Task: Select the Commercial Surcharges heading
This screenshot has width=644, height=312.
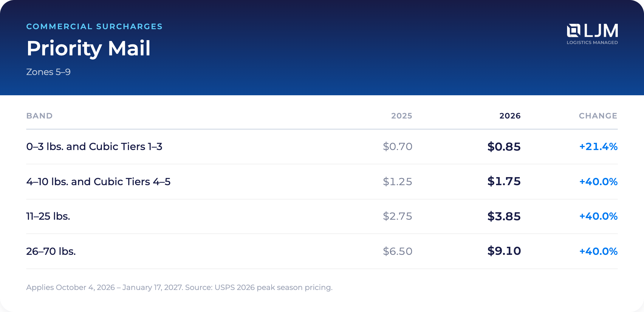Action: click(x=95, y=26)
